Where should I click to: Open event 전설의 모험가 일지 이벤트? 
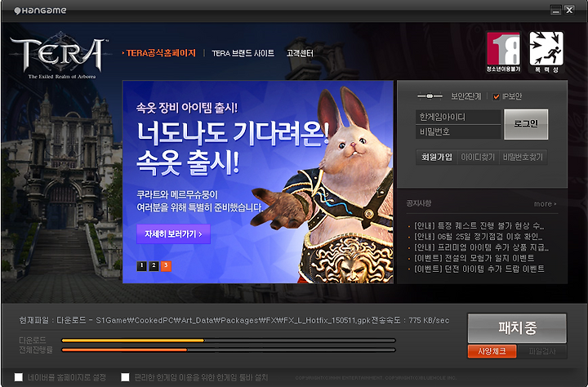click(x=474, y=258)
